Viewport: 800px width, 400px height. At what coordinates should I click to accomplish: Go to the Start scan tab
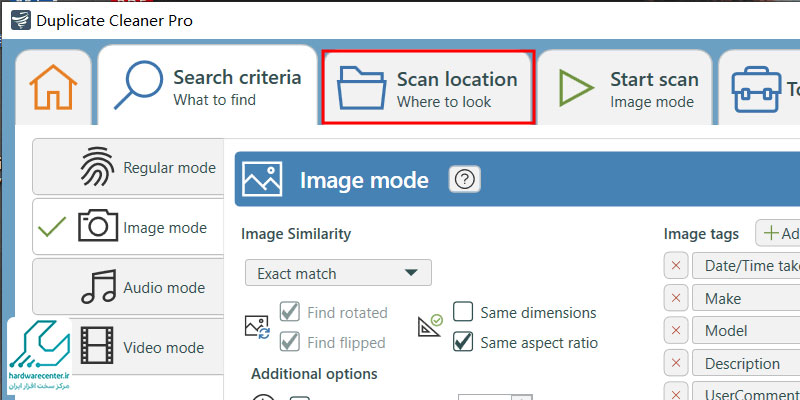(624, 88)
